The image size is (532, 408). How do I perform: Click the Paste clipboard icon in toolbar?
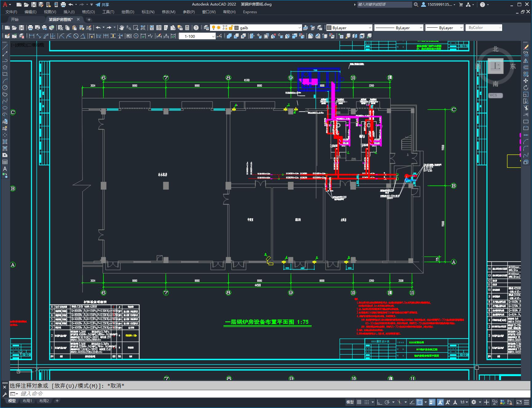pos(74,28)
